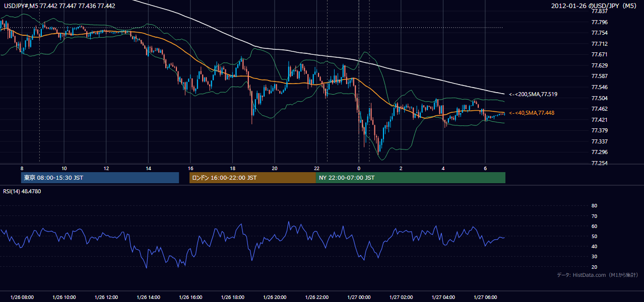The image size is (644, 302).
Task: Click the 1/26 08:00 time axis label
Action: [x=22, y=297]
